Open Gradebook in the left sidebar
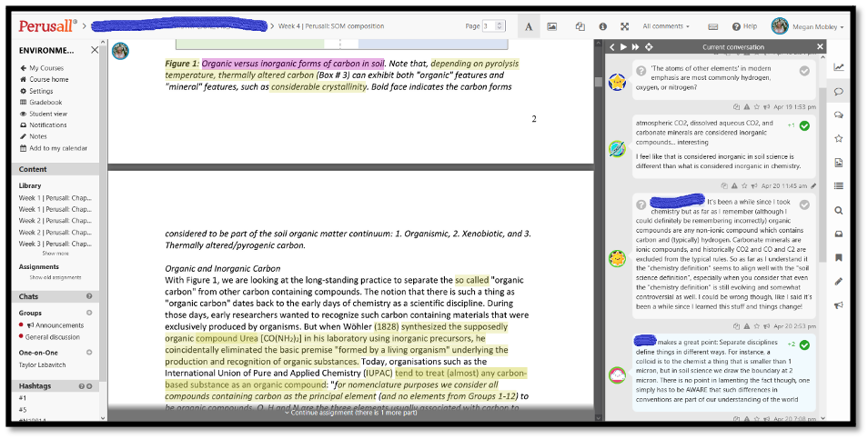Screen dimensions: 868x439 45,103
